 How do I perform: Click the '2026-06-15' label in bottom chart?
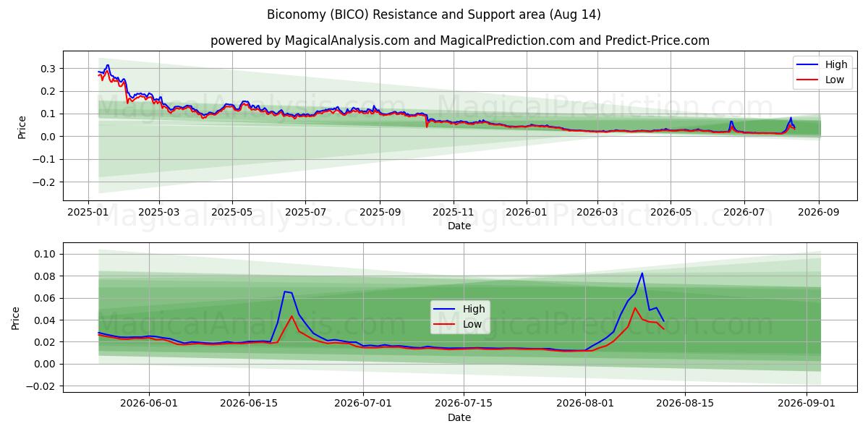click(249, 405)
